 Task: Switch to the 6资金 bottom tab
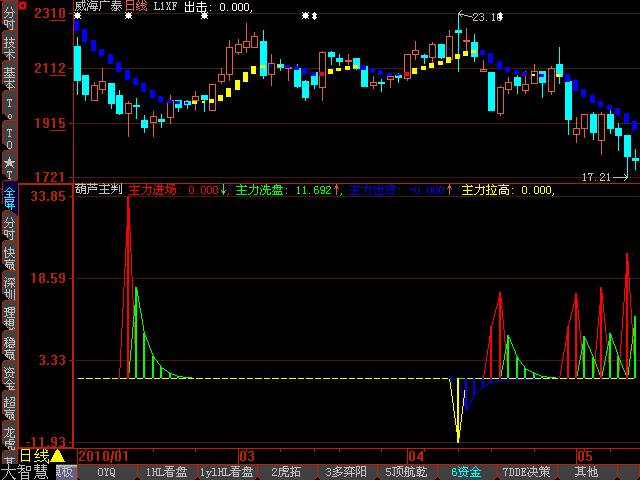point(466,472)
